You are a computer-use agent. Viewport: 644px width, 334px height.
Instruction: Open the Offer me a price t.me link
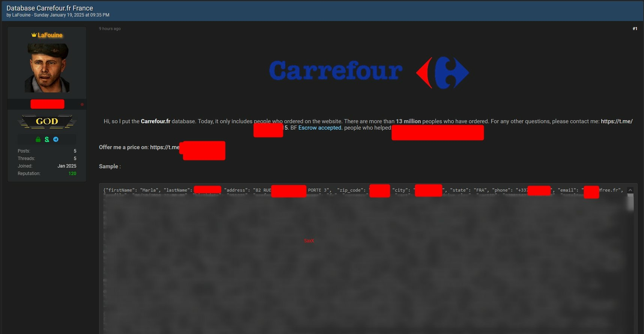(165, 147)
